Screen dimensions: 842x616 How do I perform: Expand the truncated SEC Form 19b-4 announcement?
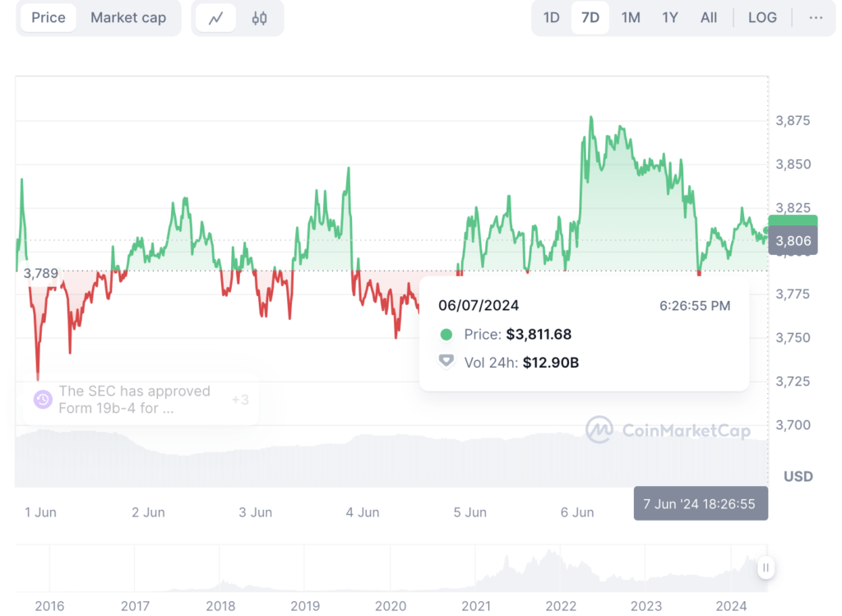coord(135,399)
